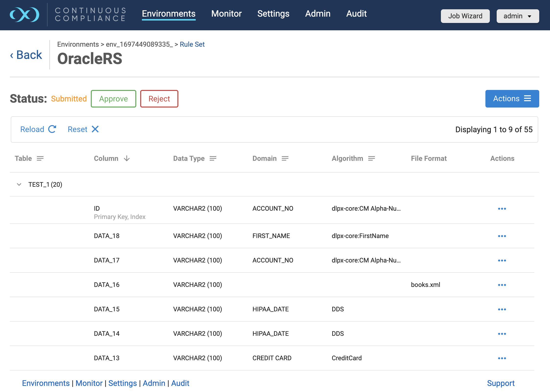
Task: Open the Table column filter menu icon
Action: coord(40,158)
